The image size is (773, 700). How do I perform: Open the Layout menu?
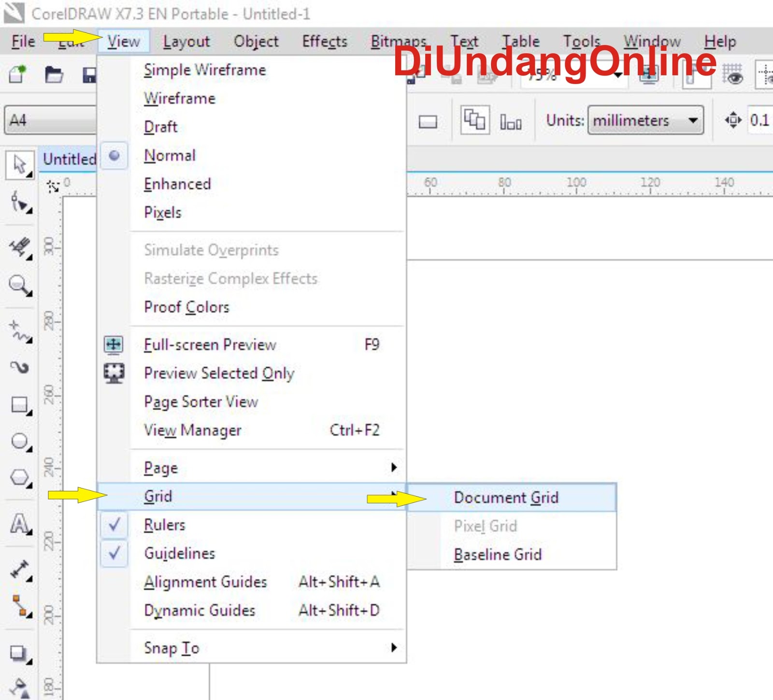pyautogui.click(x=186, y=41)
